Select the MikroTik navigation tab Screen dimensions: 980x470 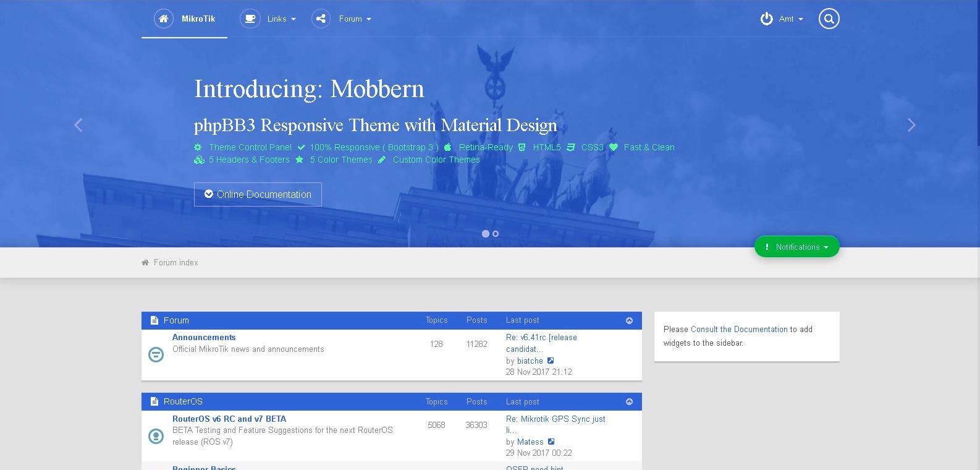point(184,19)
